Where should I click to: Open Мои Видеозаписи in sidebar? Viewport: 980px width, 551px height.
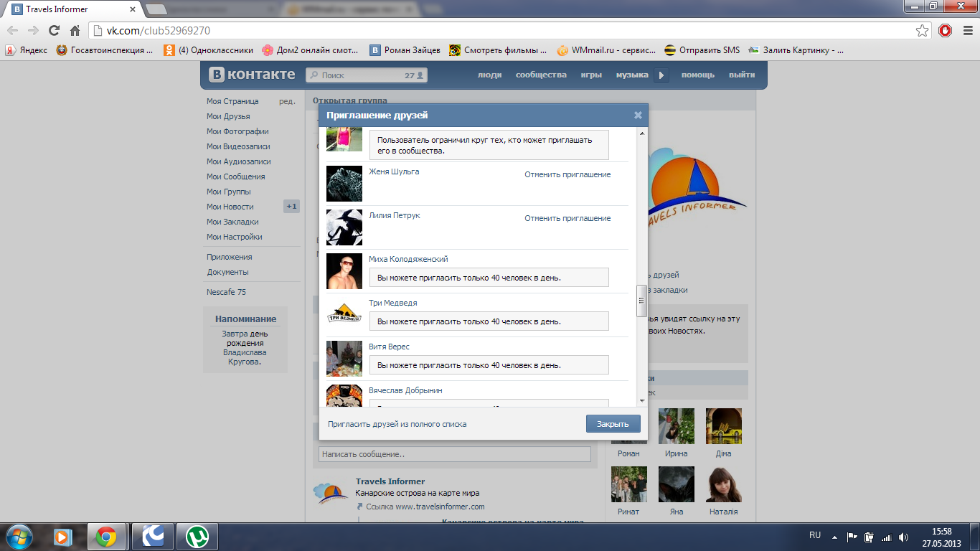(x=238, y=146)
